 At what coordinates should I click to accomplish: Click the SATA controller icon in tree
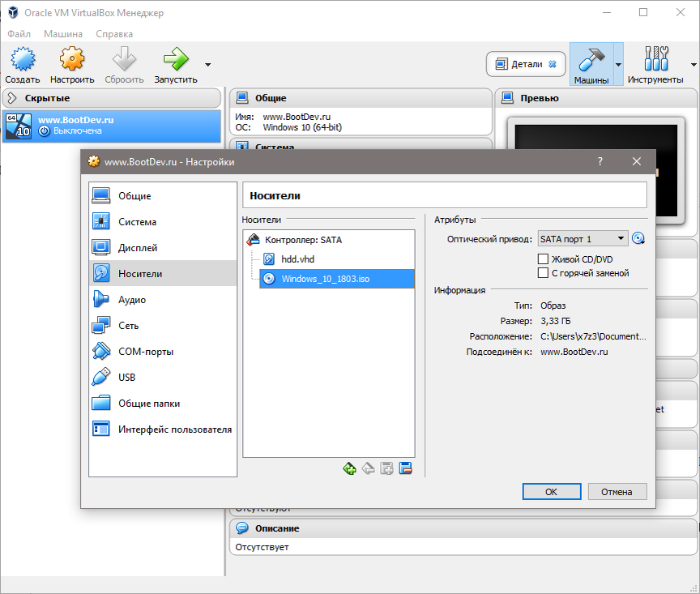(x=253, y=240)
